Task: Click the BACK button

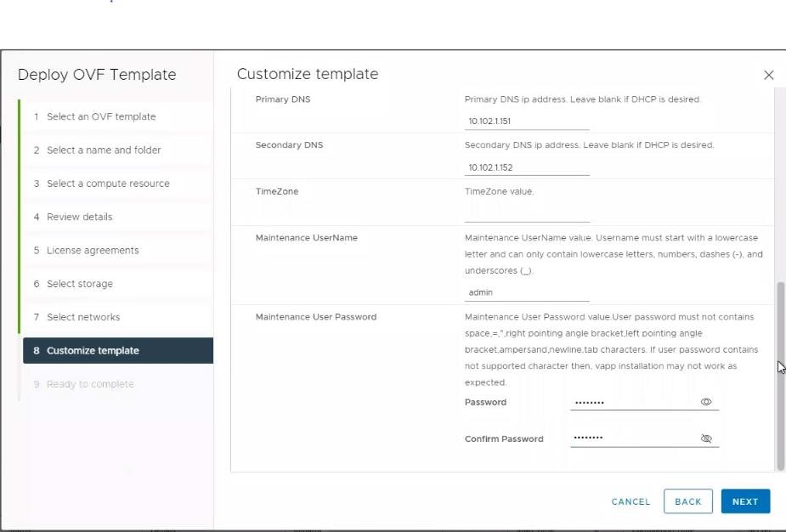Action: pyautogui.click(x=687, y=501)
